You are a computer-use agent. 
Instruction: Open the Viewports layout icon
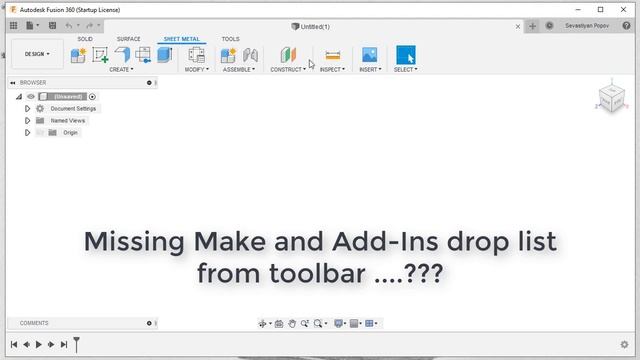[x=369, y=324]
